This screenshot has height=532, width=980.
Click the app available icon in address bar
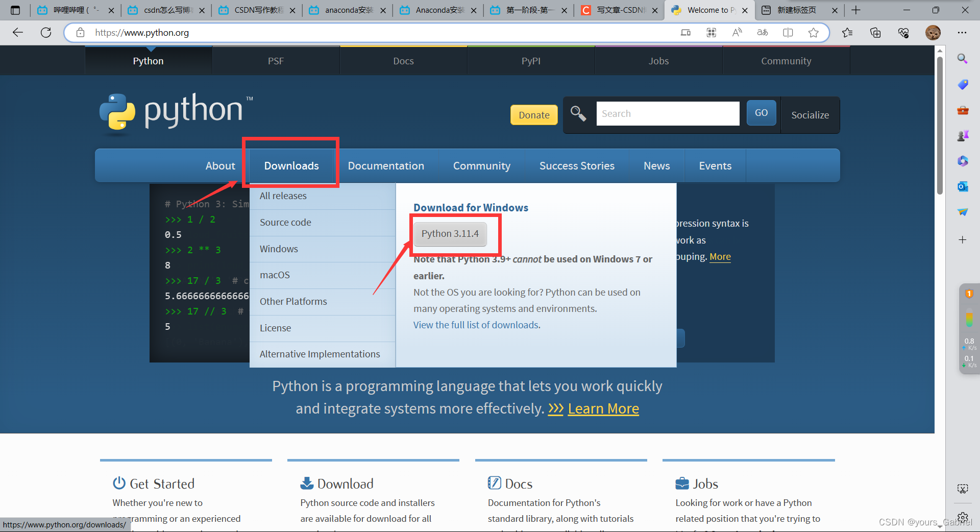tap(685, 33)
